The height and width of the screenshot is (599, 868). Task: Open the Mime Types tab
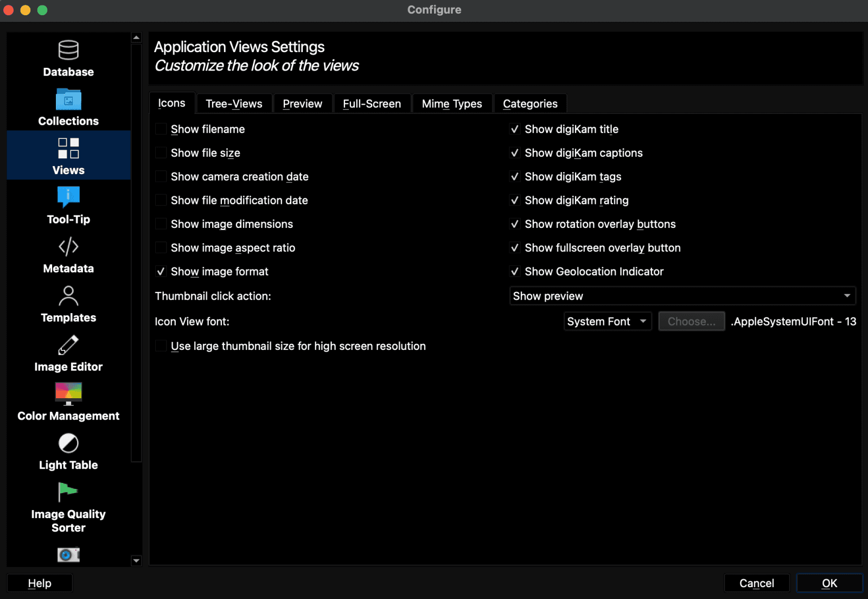pyautogui.click(x=452, y=103)
